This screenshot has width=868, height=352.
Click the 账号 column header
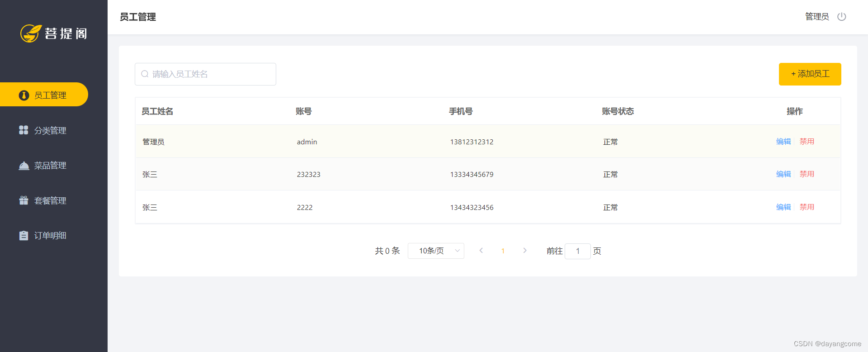(x=304, y=111)
